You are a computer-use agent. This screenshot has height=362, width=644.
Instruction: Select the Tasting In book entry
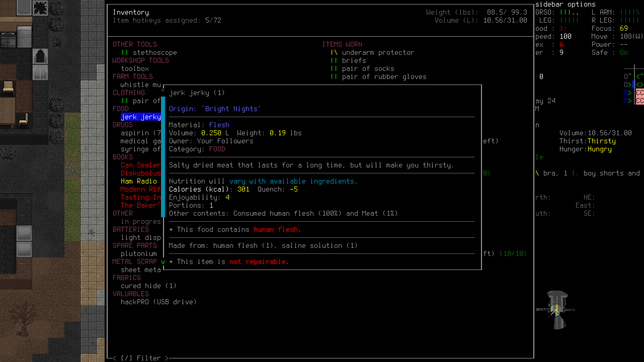point(141,197)
